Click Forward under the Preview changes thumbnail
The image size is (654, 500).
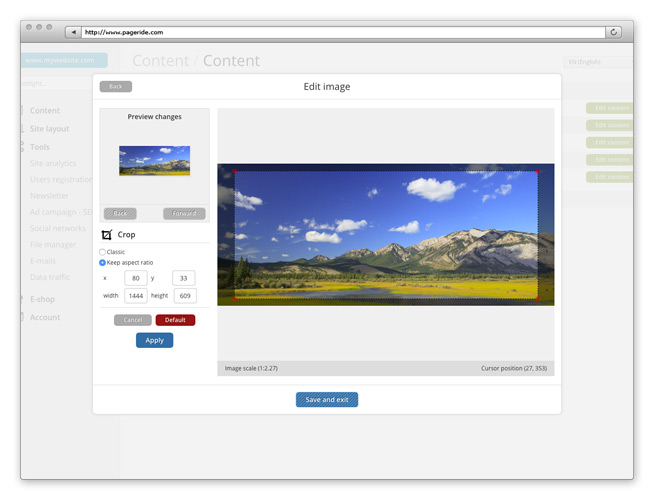pos(184,213)
